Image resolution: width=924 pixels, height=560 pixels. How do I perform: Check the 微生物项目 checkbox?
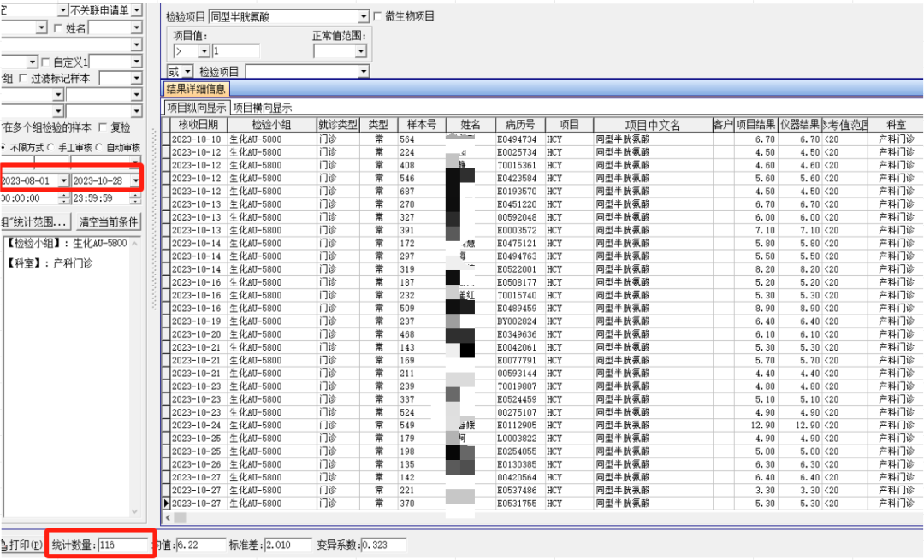pos(378,16)
